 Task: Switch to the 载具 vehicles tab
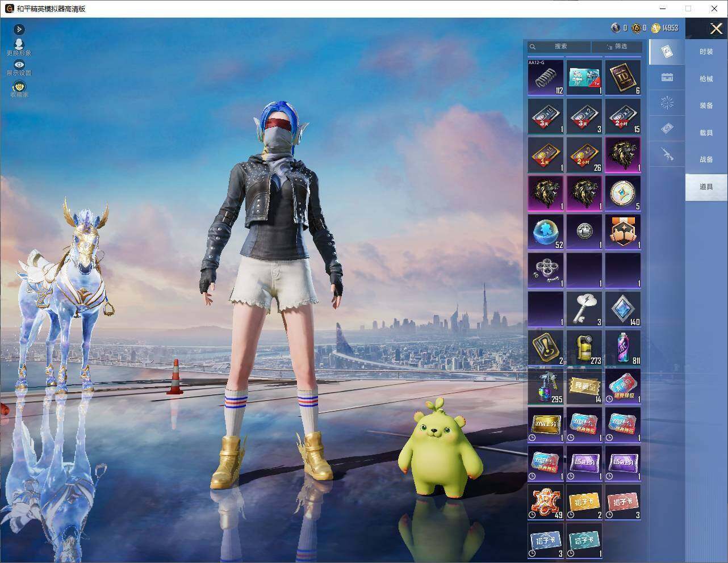pyautogui.click(x=706, y=133)
